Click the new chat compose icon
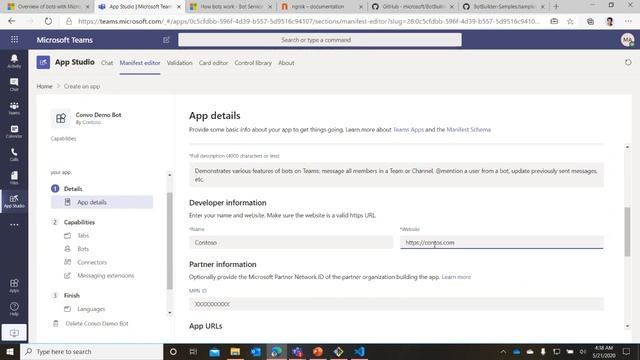 (166, 40)
